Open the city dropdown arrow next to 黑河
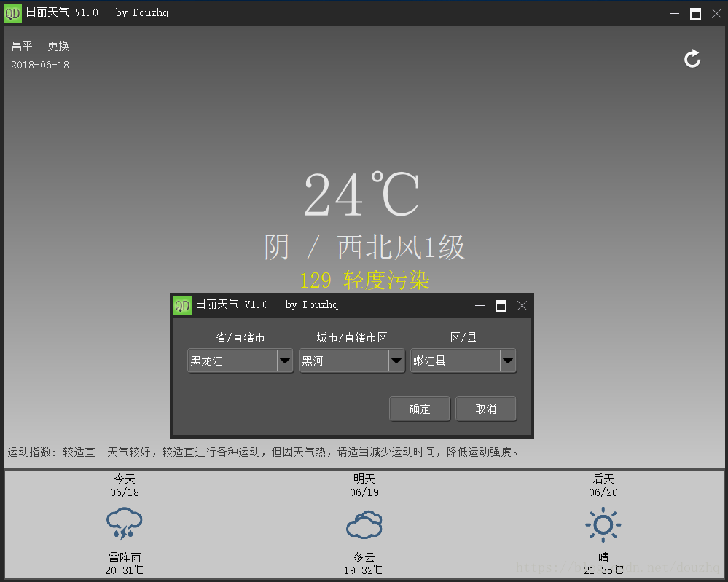728x582 pixels. (x=396, y=361)
